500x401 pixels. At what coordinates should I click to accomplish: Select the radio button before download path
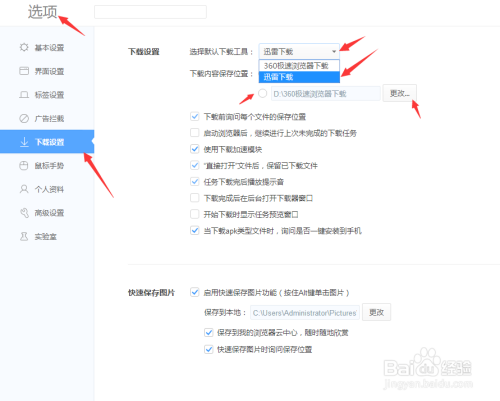pyautogui.click(x=263, y=93)
